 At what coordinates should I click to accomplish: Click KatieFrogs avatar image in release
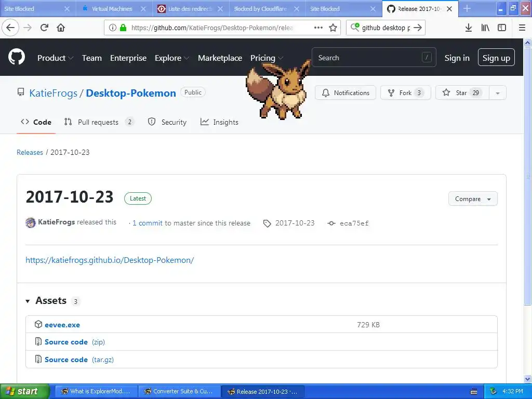(x=31, y=222)
